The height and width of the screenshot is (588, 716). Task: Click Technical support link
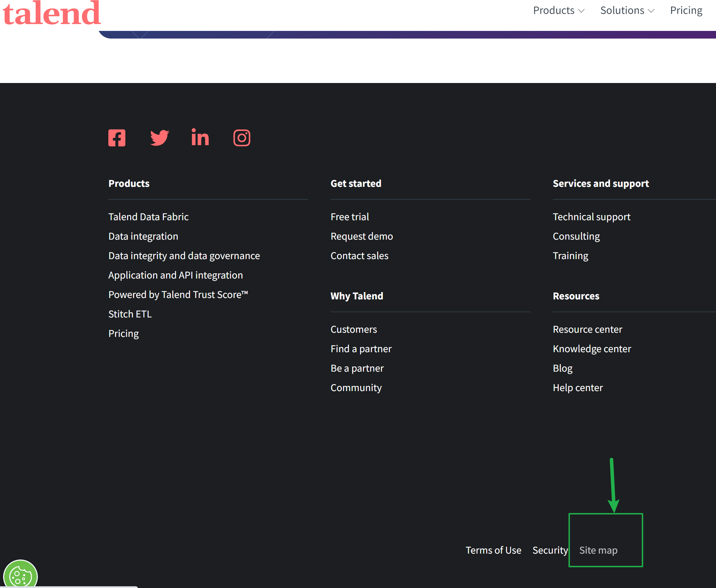click(x=591, y=217)
